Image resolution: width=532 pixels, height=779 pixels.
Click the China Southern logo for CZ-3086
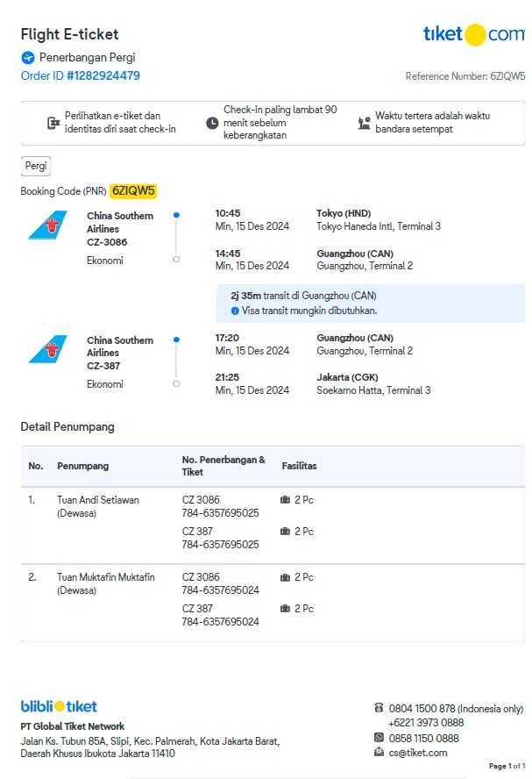pos(47,226)
